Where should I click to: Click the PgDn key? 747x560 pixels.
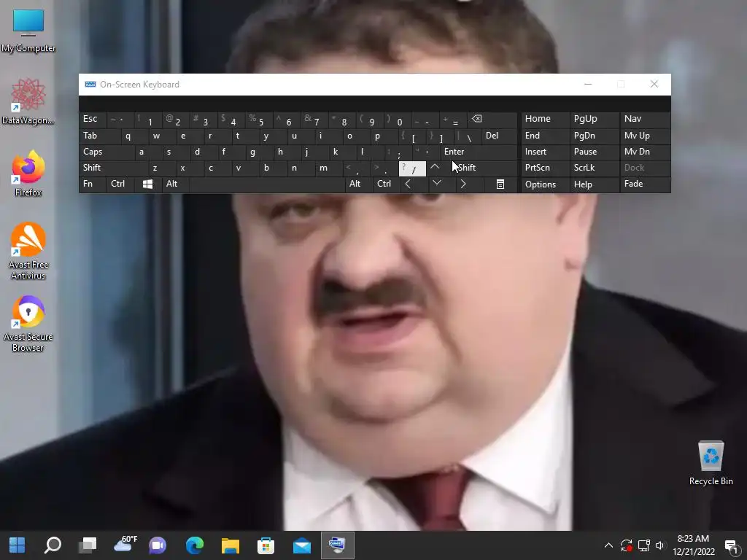point(594,136)
